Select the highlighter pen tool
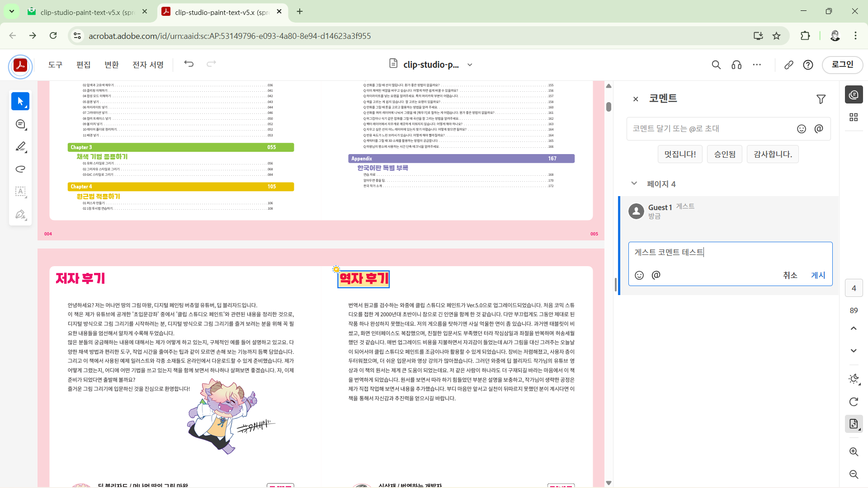The width and height of the screenshot is (868, 488). point(20,146)
